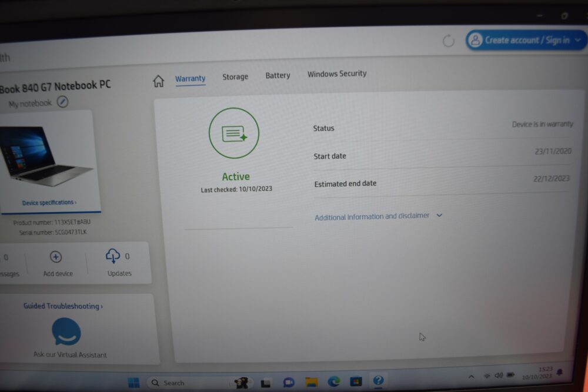Open Task View on the taskbar

[266, 383]
